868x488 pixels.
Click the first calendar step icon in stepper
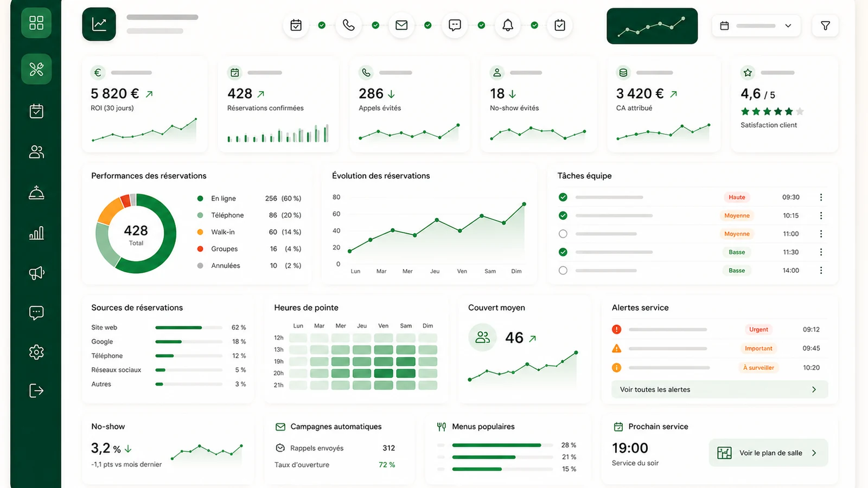point(296,25)
